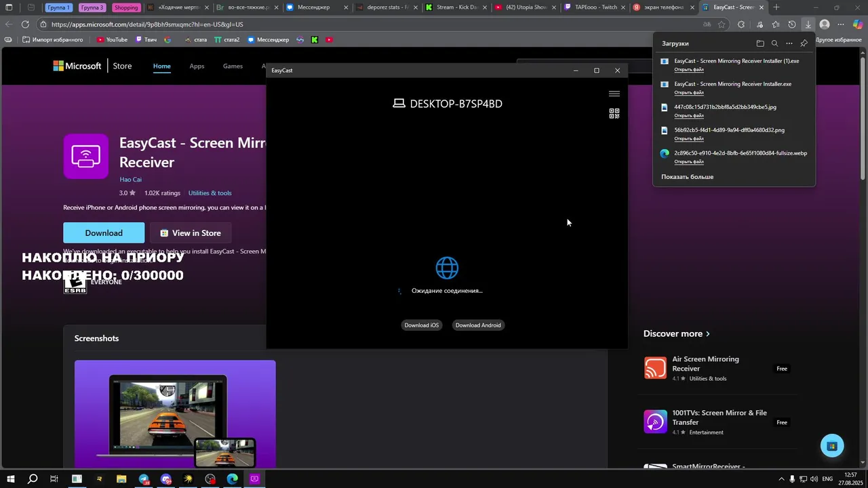Open file link under 447c08c15d731b…jpg
The image size is (868, 488).
(689, 115)
